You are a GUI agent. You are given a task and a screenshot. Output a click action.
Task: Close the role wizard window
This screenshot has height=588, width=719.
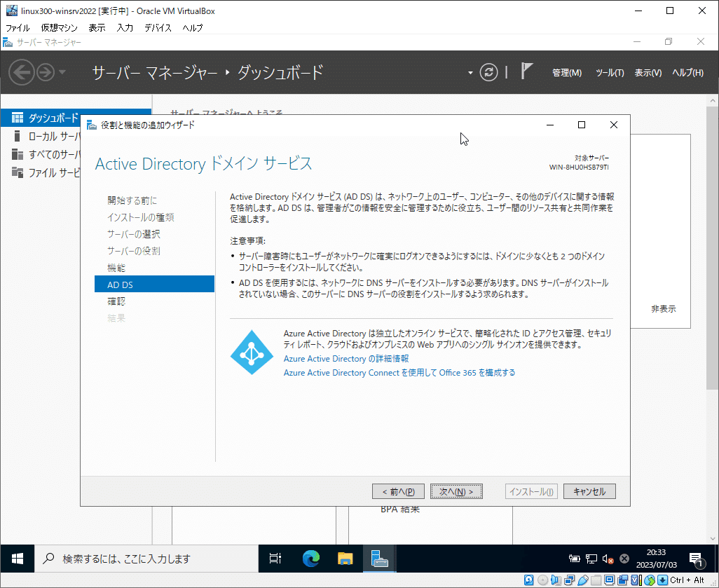tap(614, 125)
